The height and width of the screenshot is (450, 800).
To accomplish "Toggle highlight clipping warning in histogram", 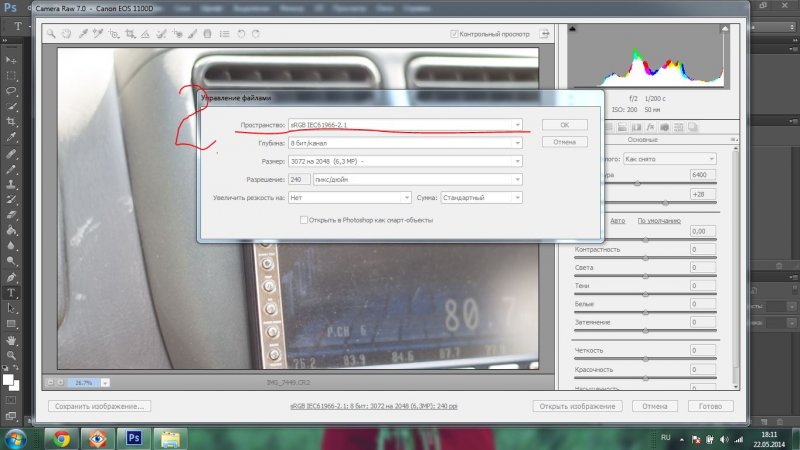I will click(724, 29).
